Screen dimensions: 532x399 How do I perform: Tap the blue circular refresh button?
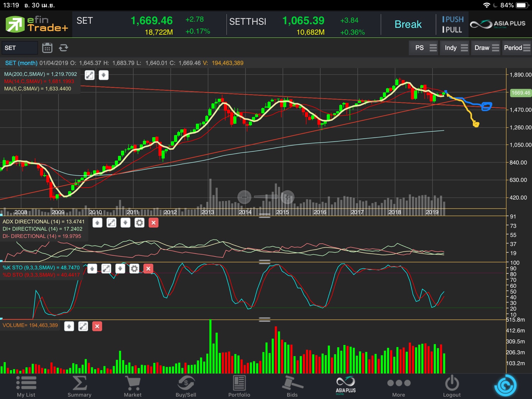tap(505, 386)
